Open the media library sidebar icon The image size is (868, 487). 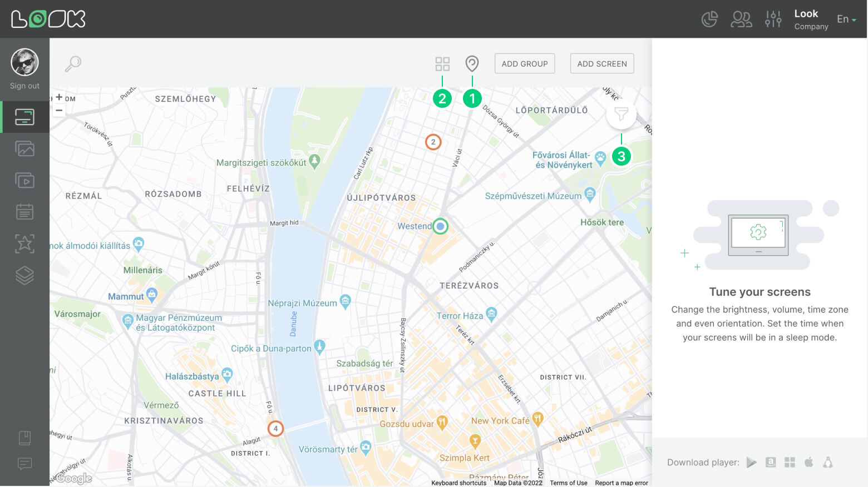(24, 148)
